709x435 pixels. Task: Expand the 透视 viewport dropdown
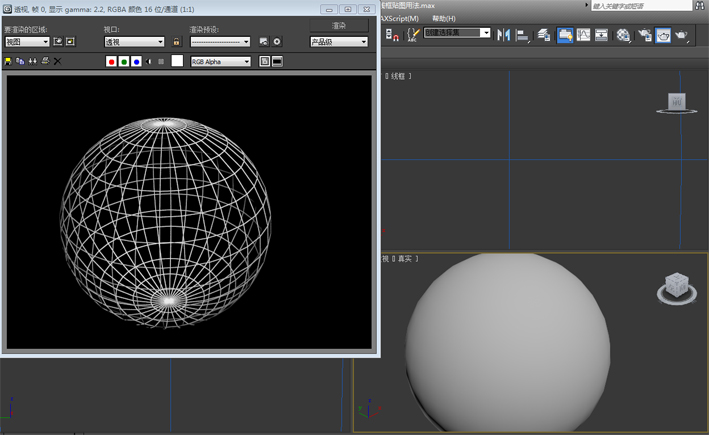(x=134, y=42)
